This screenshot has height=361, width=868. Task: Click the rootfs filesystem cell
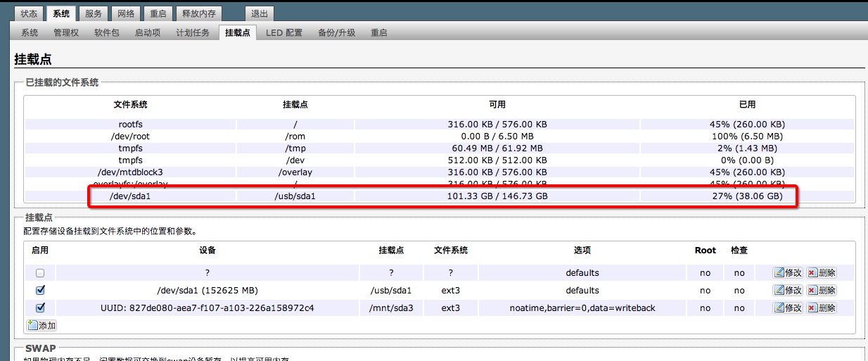pos(130,124)
